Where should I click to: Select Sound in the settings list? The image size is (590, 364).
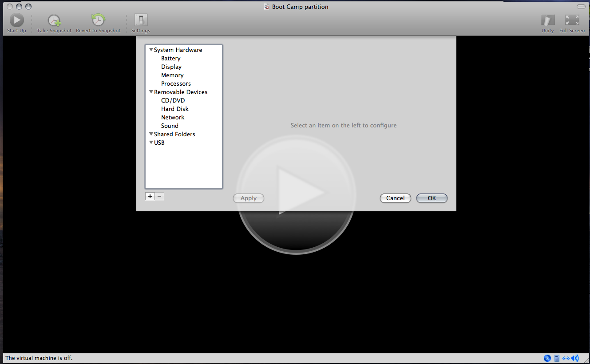coord(170,126)
